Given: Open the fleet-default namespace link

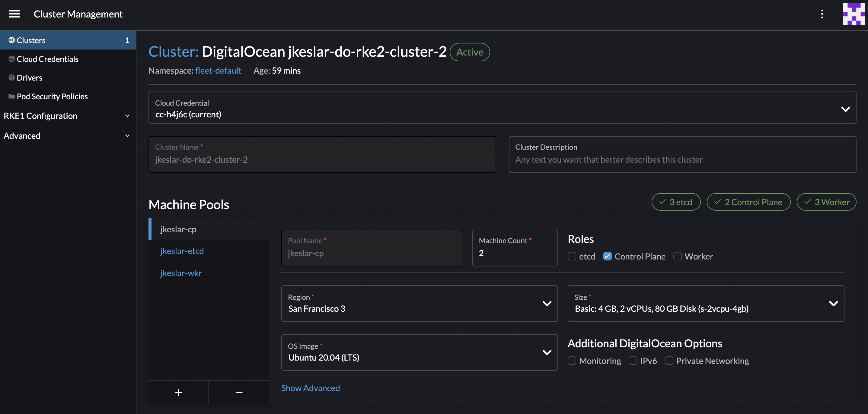Looking at the screenshot, I should pyautogui.click(x=218, y=70).
